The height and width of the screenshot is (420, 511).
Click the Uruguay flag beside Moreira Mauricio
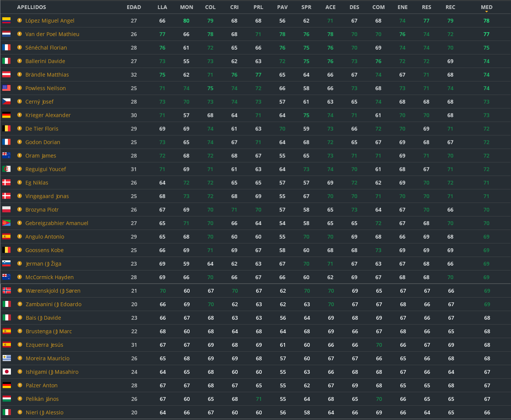7,358
